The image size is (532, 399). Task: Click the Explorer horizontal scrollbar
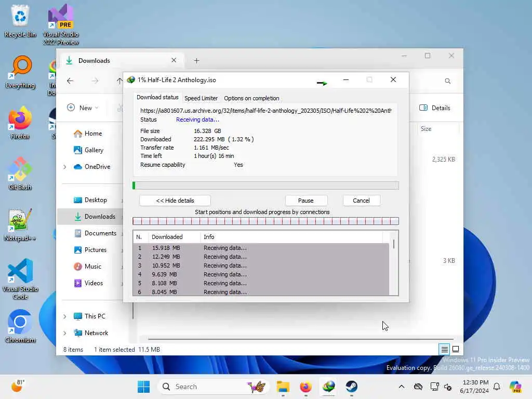(301, 339)
